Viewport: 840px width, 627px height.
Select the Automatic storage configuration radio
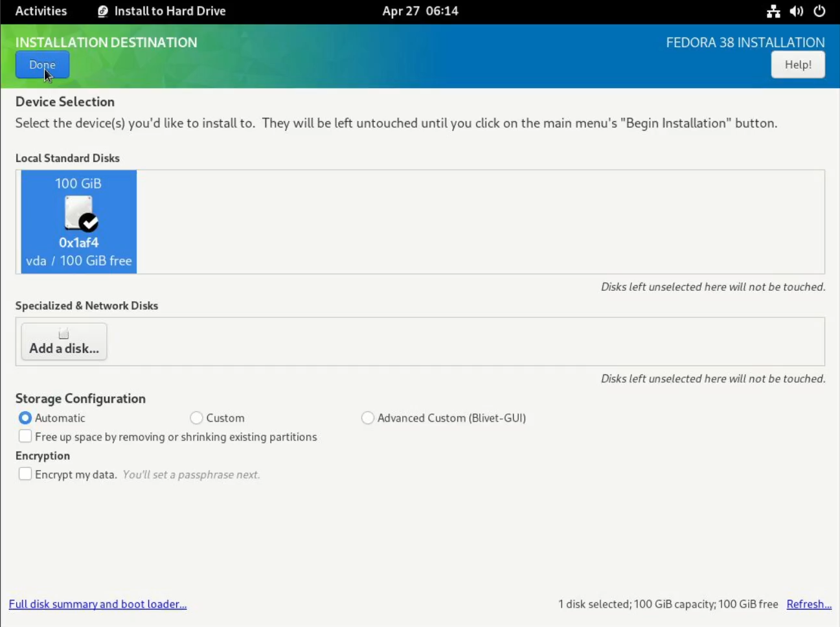tap(25, 418)
